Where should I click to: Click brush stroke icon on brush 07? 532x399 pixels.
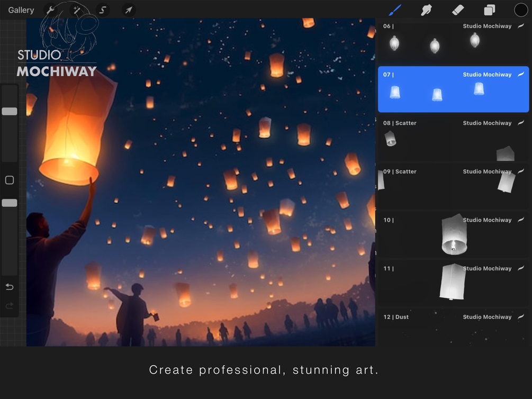click(x=521, y=74)
